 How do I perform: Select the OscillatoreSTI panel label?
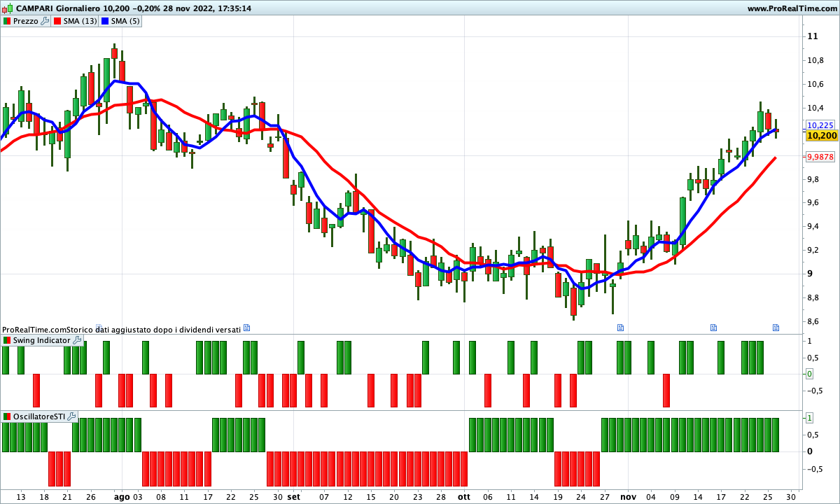pos(39,416)
